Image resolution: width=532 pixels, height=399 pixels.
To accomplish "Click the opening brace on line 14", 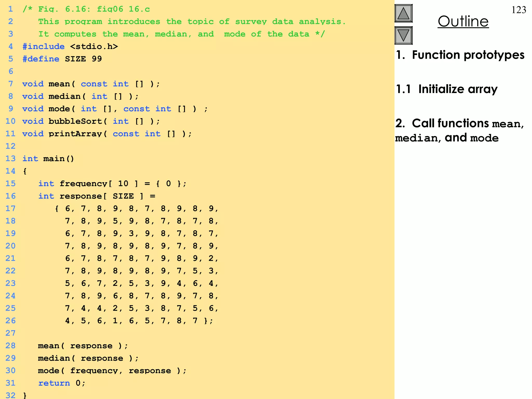I will coord(25,171).
